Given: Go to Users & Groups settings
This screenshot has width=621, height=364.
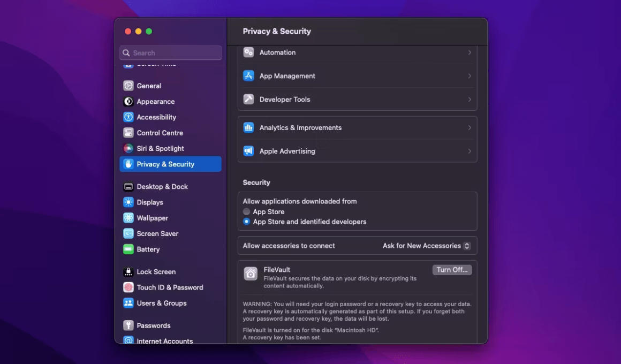Looking at the screenshot, I should pos(170,303).
